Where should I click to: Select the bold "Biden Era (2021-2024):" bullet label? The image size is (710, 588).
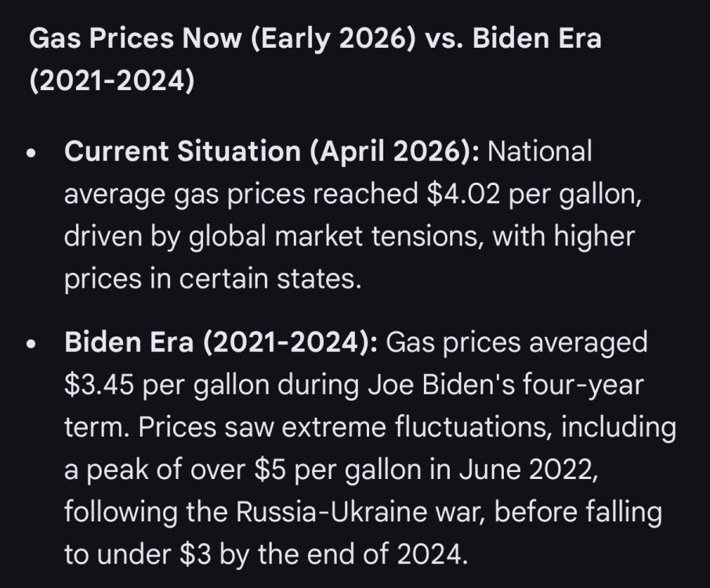pos(221,343)
